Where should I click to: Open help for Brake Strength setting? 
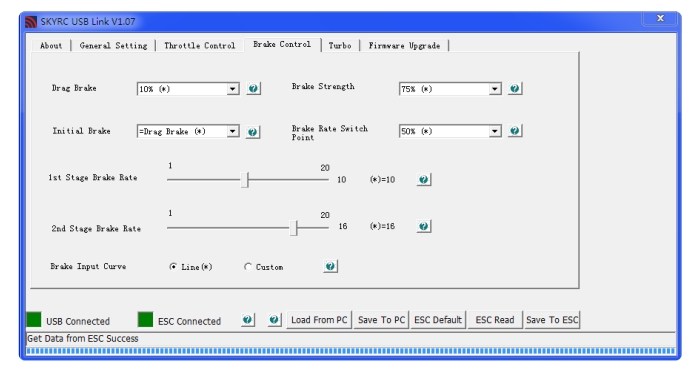(515, 89)
